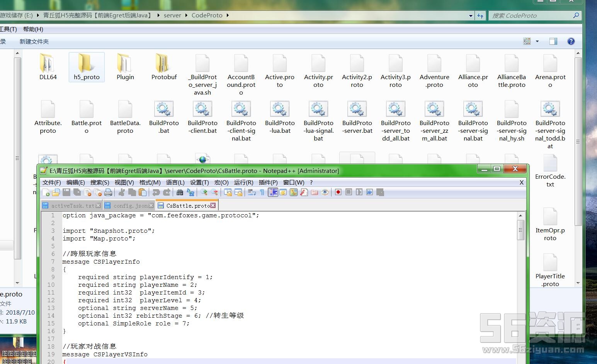Click the 新建文件夹 button
The width and height of the screenshot is (597, 364).
pos(34,41)
